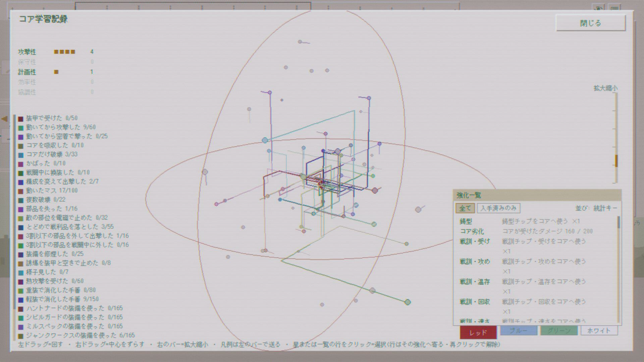Image resolution: width=644 pixels, height=362 pixels.
Task: Click legend entry 動いたマス 17/100
Action: pyautogui.click(x=48, y=191)
